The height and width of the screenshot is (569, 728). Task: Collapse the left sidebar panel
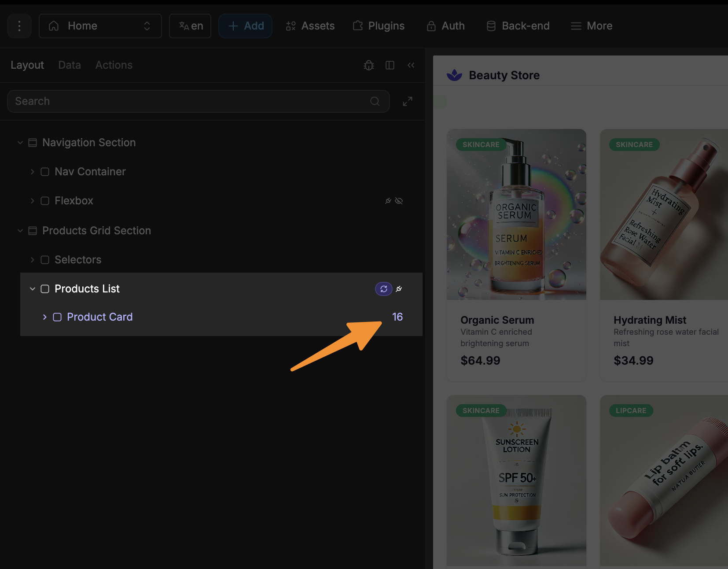coord(411,65)
